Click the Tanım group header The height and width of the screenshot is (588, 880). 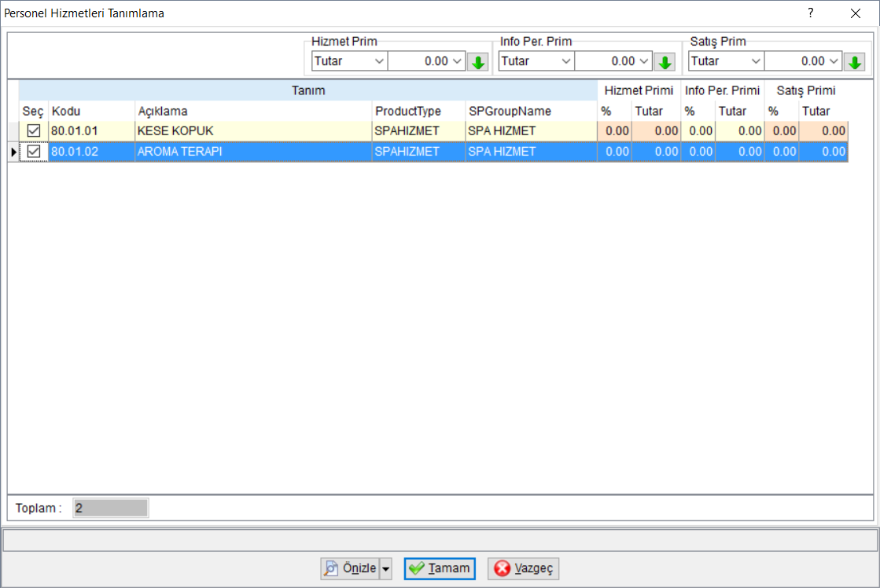point(308,90)
